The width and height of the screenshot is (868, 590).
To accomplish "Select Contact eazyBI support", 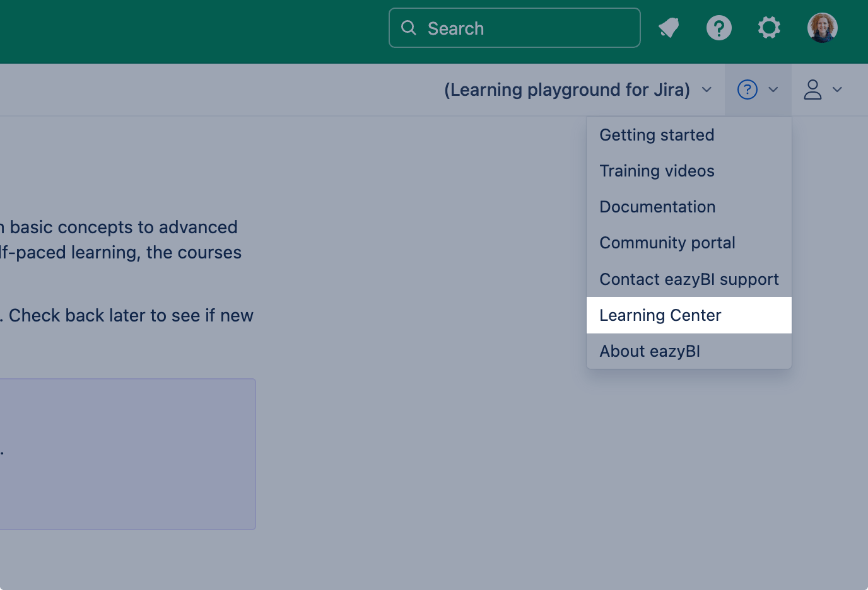I will pos(689,279).
